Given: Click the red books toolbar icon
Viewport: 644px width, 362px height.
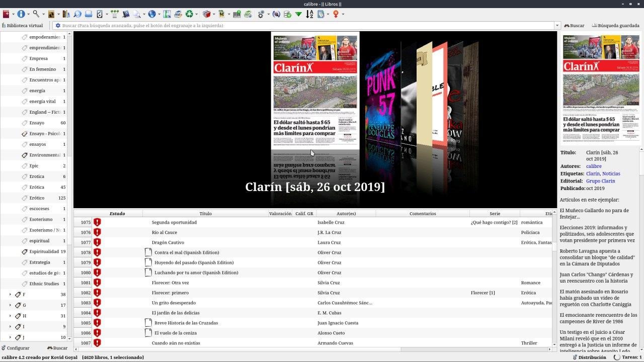Looking at the screenshot, I should coord(207,14).
